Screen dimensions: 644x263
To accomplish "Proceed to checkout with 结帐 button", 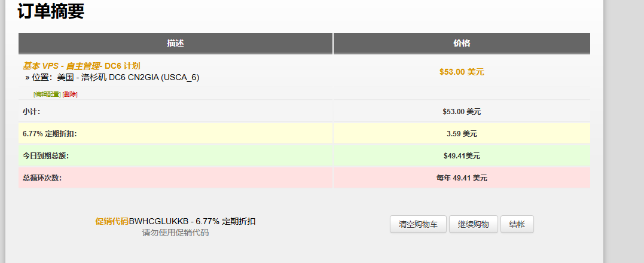I will coord(517,224).
